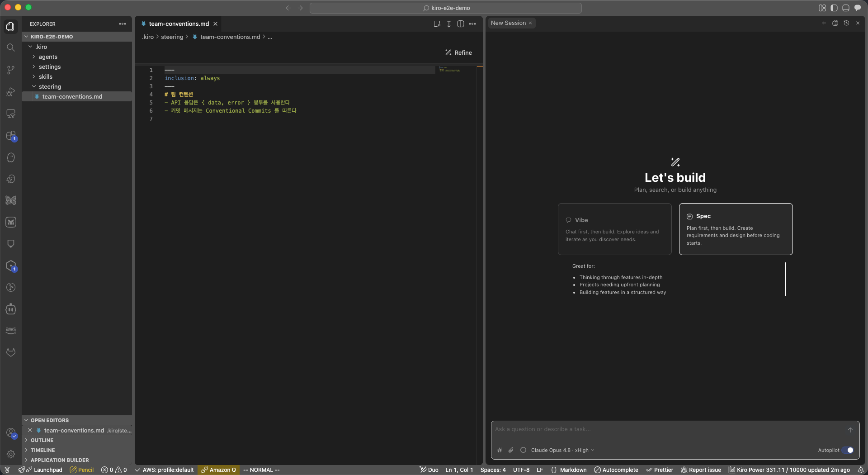
Task: Open the Claude Opus model dropdown
Action: click(563, 450)
